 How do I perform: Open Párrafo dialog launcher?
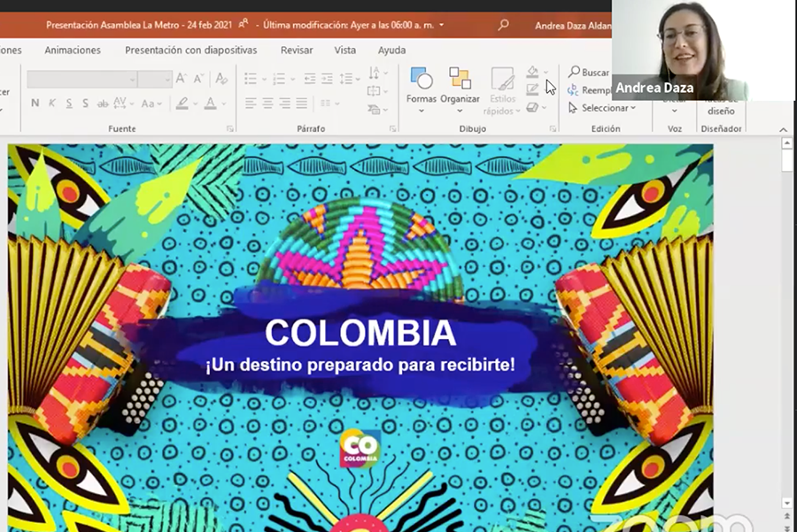point(393,129)
